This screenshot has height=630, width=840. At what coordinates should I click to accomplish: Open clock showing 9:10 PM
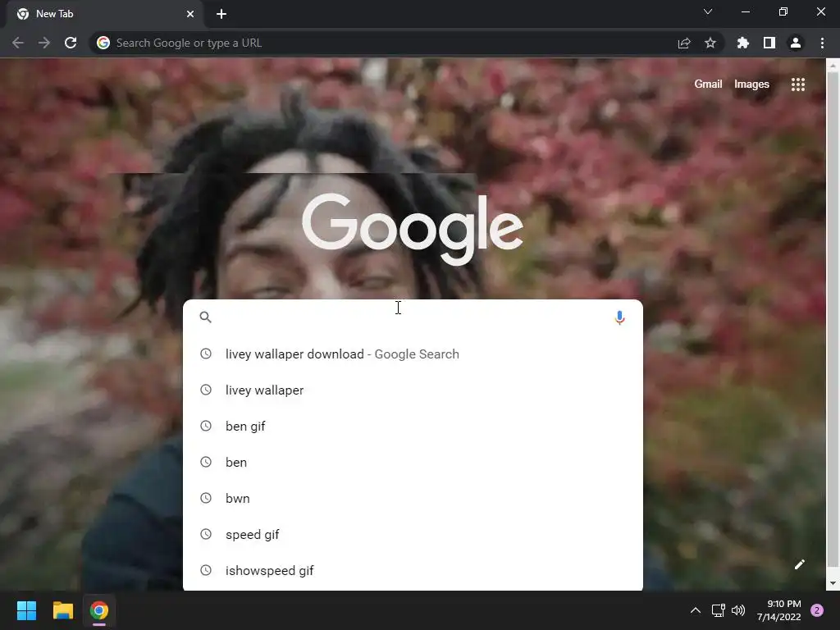click(779, 610)
